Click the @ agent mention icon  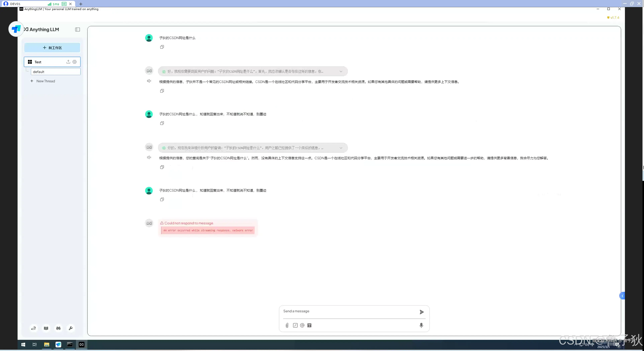(x=302, y=325)
